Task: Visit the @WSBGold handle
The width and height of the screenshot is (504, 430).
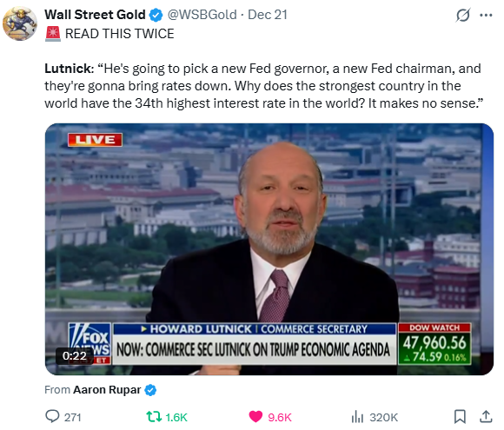Action: coord(202,15)
